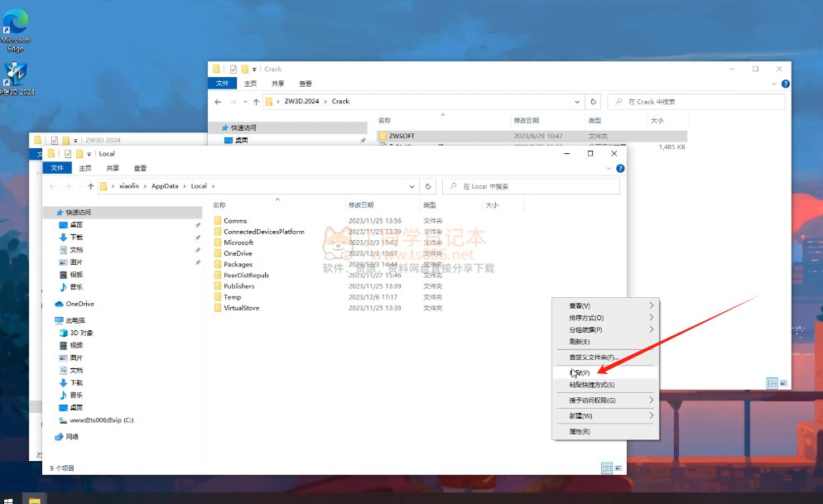Expand the address history dropdown in Local window
Image resolution: width=823 pixels, height=504 pixels.
point(414,186)
